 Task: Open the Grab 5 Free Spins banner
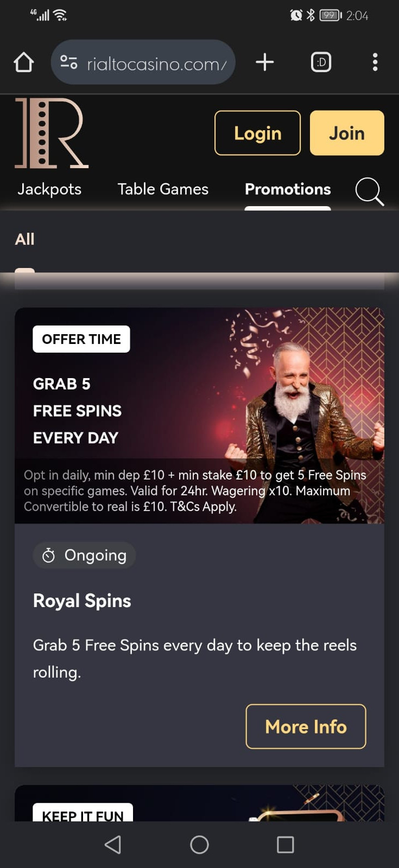click(x=199, y=416)
